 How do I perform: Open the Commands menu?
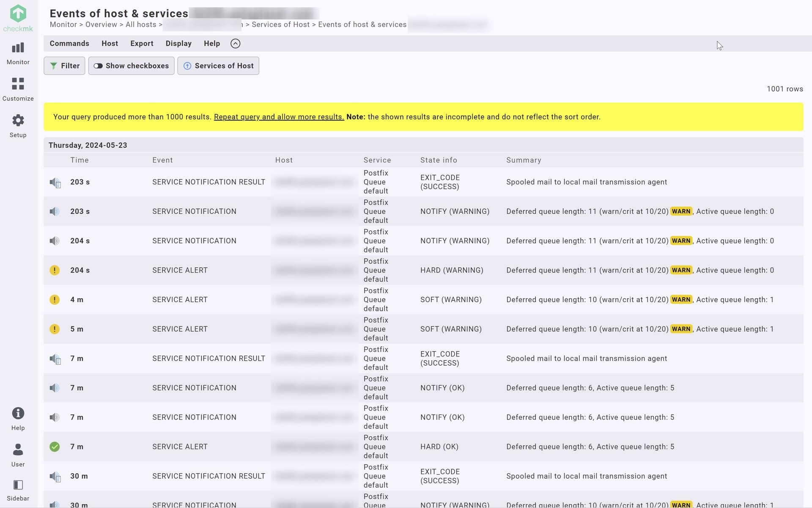pyautogui.click(x=69, y=43)
